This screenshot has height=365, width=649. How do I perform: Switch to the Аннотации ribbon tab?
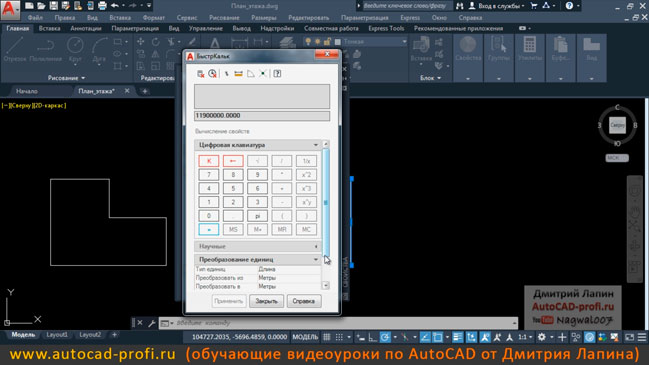(86, 29)
